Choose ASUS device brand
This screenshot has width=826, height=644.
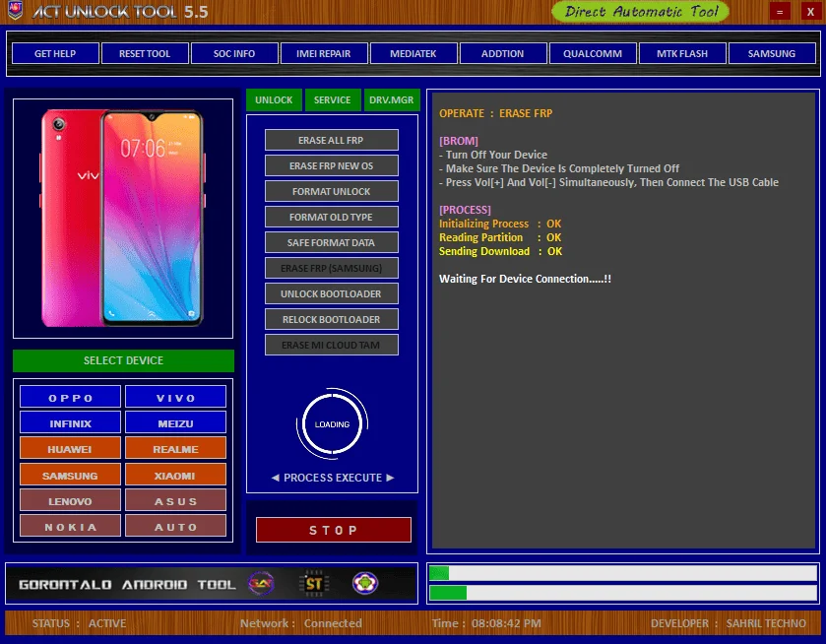tap(175, 501)
